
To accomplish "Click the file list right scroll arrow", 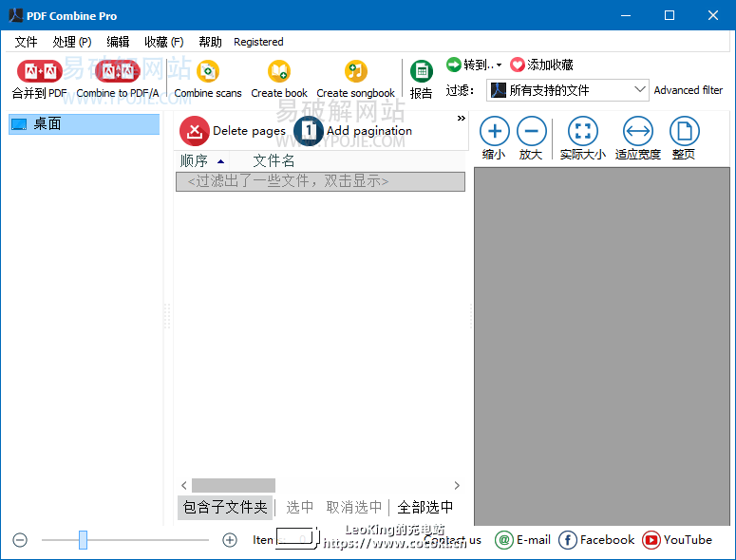I will coord(457,485).
